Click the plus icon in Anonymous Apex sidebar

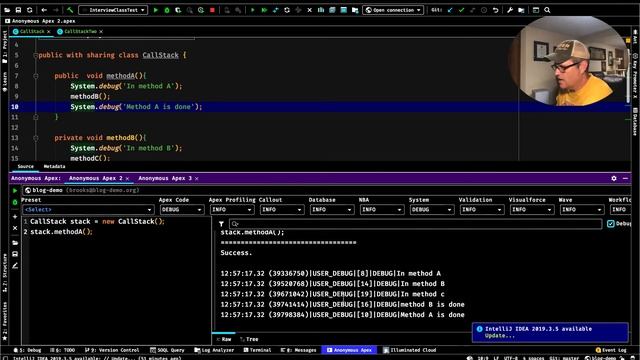(x=15, y=217)
